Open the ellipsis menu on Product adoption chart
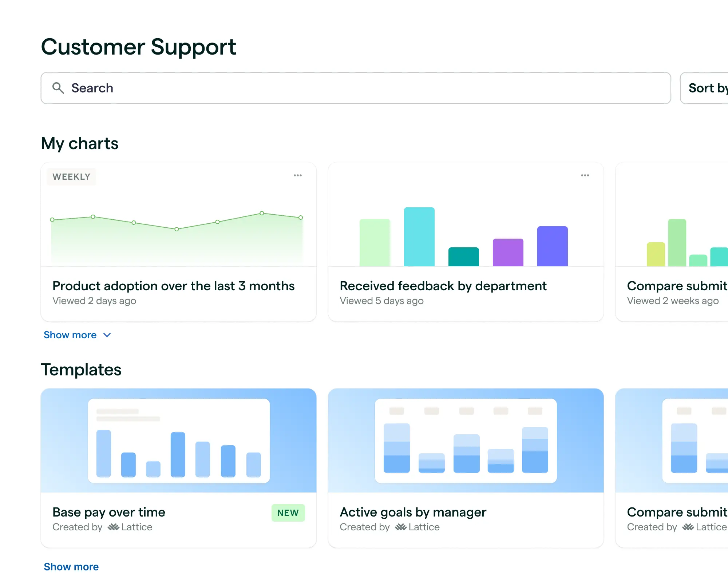 298,175
